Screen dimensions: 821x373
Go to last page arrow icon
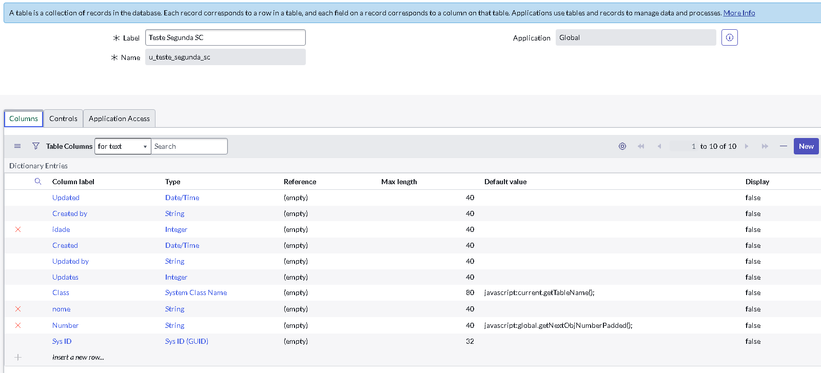[765, 146]
